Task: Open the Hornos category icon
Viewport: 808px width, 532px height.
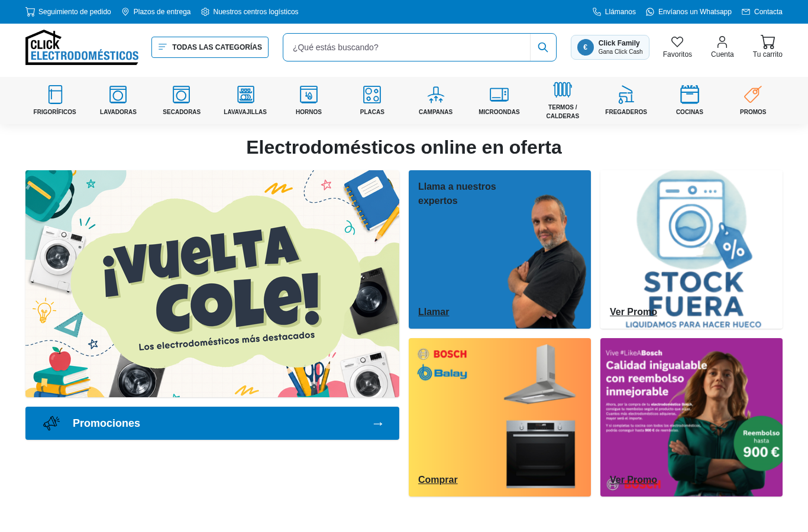Action: click(309, 95)
